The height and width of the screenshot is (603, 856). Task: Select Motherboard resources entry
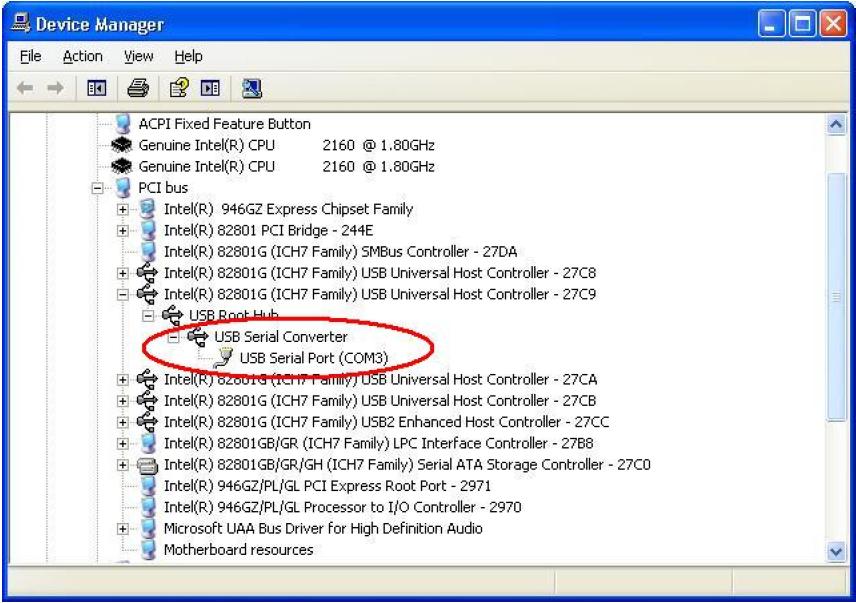pos(239,550)
